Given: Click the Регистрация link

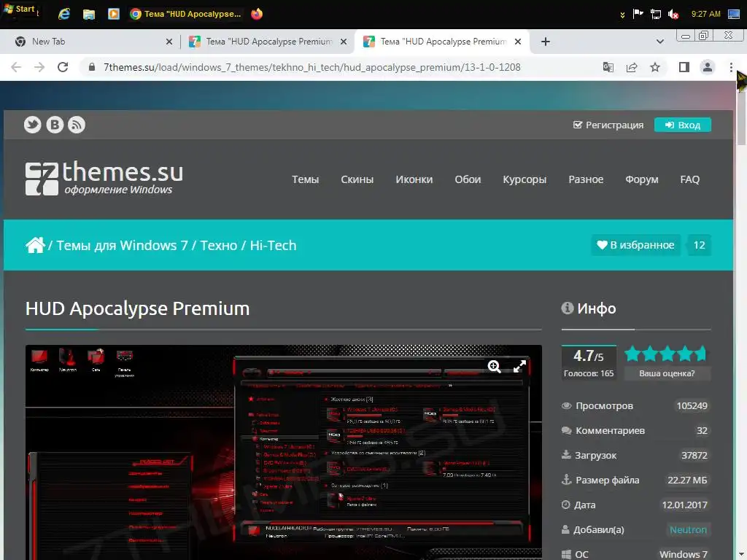Looking at the screenshot, I should (608, 125).
